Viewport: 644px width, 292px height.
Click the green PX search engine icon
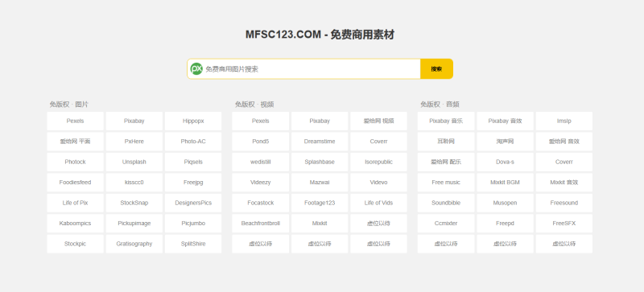(196, 69)
